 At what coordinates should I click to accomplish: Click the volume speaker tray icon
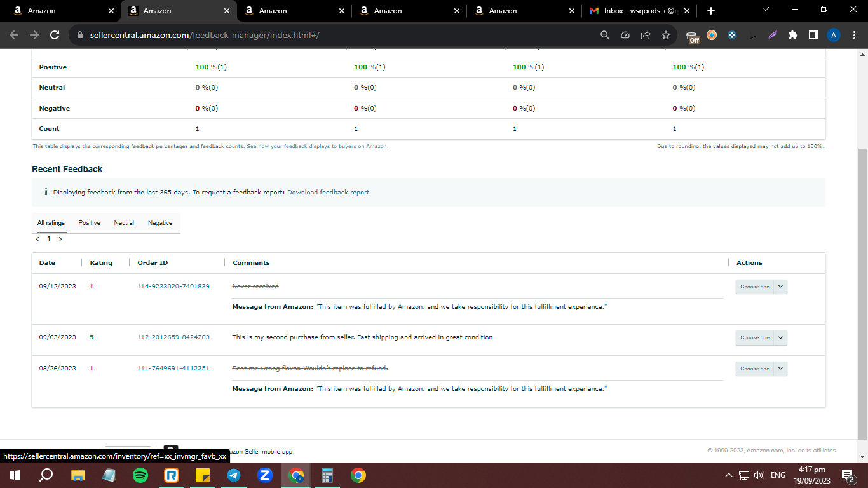pos(759,475)
